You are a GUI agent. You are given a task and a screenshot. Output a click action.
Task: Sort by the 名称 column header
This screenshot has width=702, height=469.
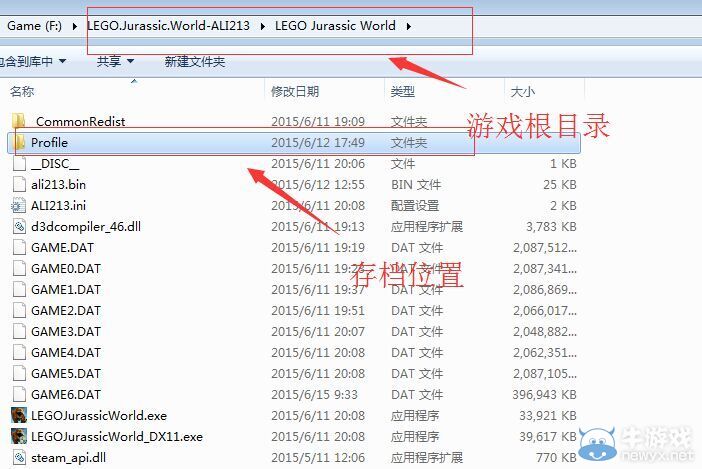[22, 92]
